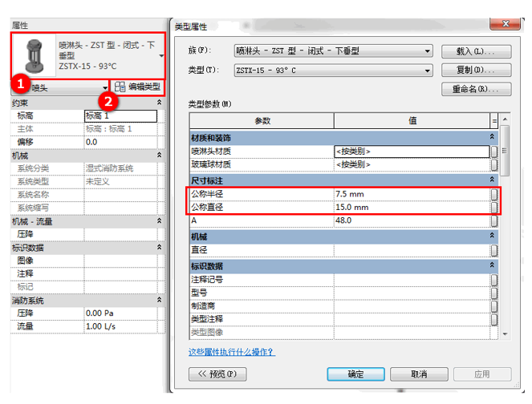Click the 值 column header
Viewport: 532px width, 404px height.
pyautogui.click(x=412, y=121)
